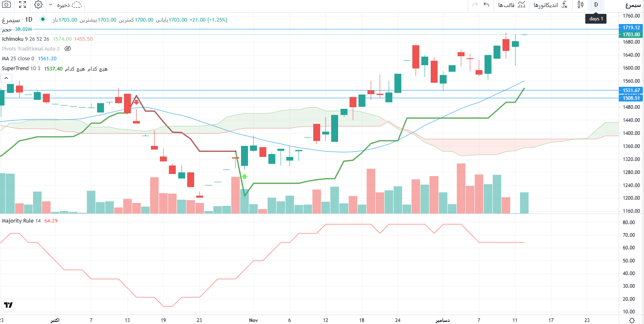Screen dimensions: 644x324
Task: Click the 1760.00 price axis label
Action: pyautogui.click(x=631, y=16)
